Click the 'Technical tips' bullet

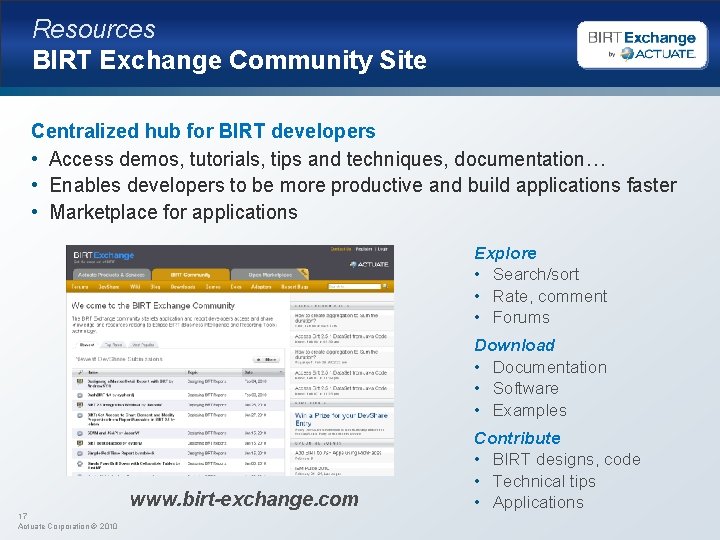[x=545, y=481]
